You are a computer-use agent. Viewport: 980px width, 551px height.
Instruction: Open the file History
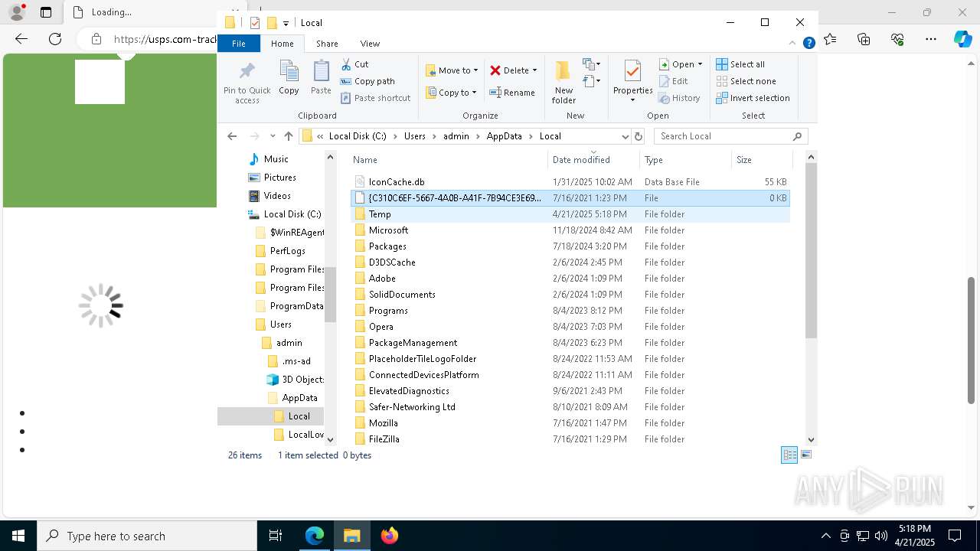pos(678,98)
